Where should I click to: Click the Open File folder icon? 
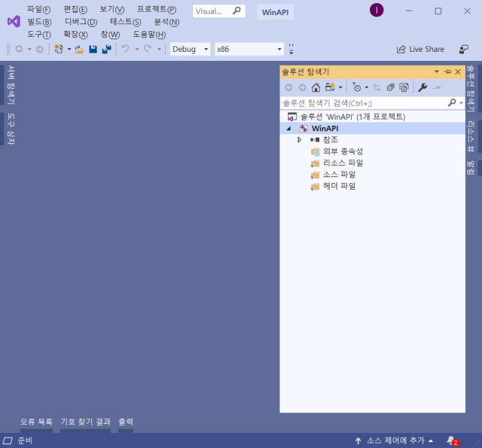click(x=79, y=49)
